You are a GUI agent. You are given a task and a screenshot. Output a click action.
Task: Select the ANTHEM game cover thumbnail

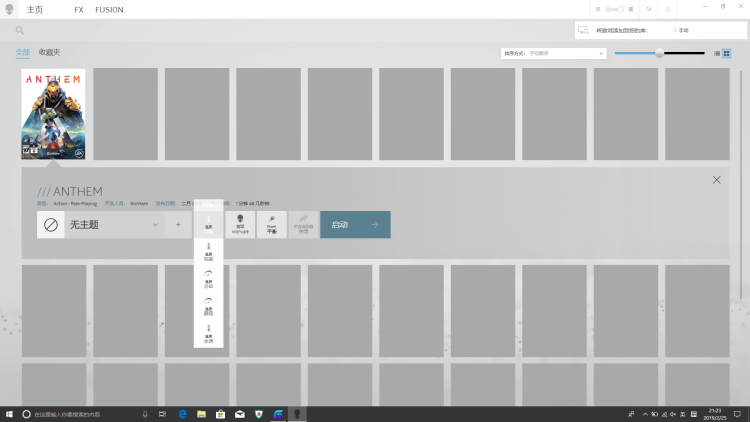[x=53, y=114]
